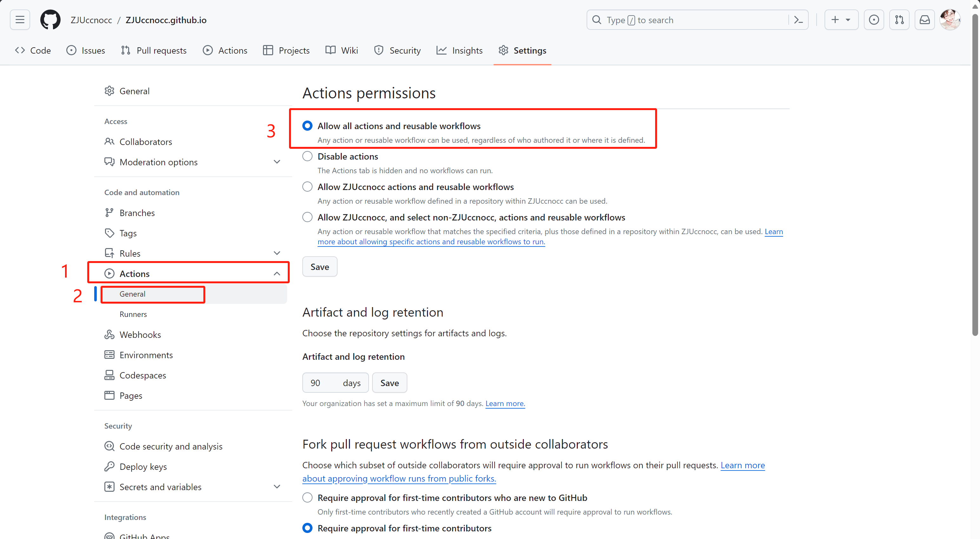Open the Wiki icon
This screenshot has width=980, height=539.
coord(330,50)
